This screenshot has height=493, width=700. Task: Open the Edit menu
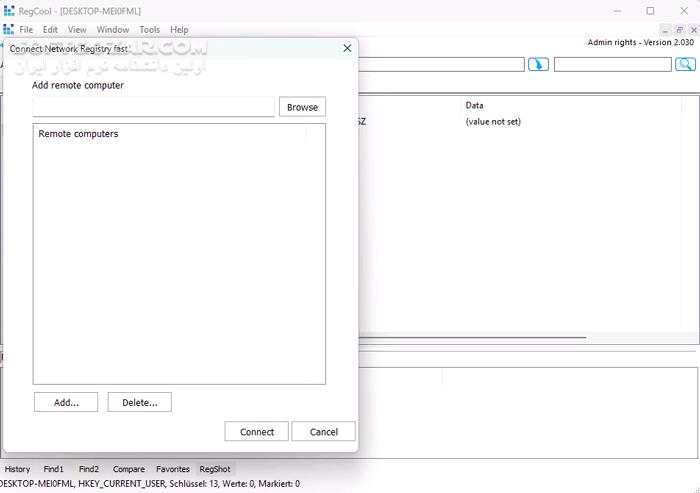tap(50, 29)
